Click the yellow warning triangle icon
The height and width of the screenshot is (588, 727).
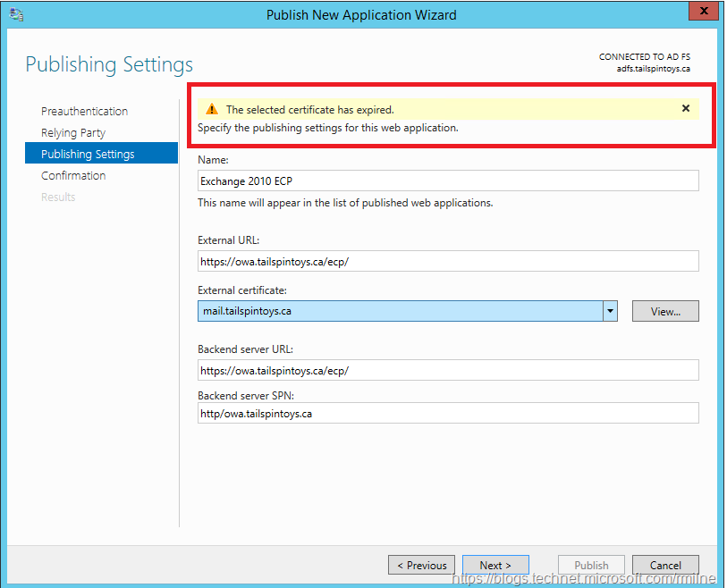pyautogui.click(x=211, y=109)
